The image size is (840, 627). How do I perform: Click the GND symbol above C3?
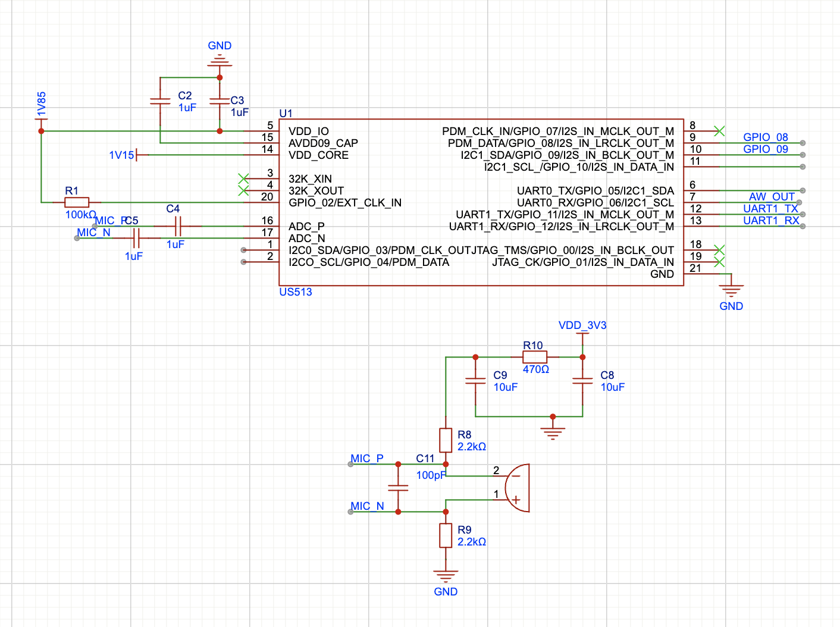[220, 59]
